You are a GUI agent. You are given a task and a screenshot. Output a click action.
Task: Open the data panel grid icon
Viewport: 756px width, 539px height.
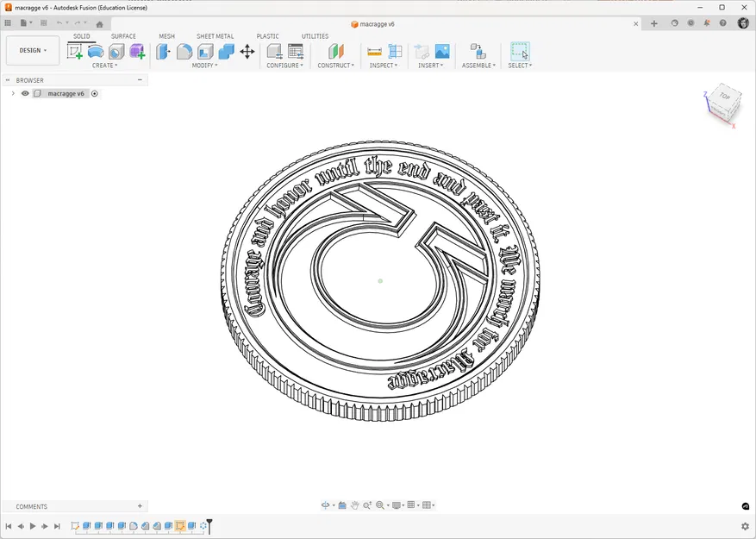coord(8,23)
